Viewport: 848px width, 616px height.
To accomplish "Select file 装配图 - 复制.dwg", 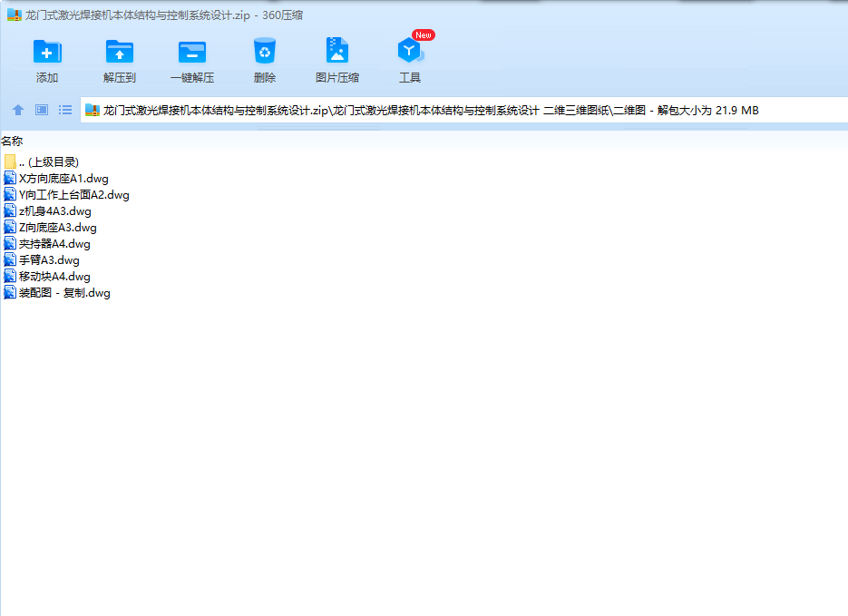I will 57,293.
